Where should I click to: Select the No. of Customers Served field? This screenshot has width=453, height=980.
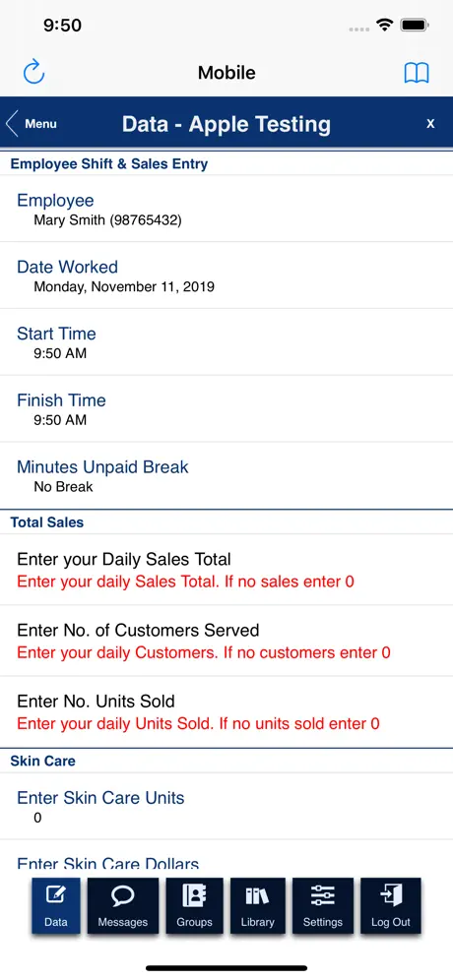coord(226,641)
